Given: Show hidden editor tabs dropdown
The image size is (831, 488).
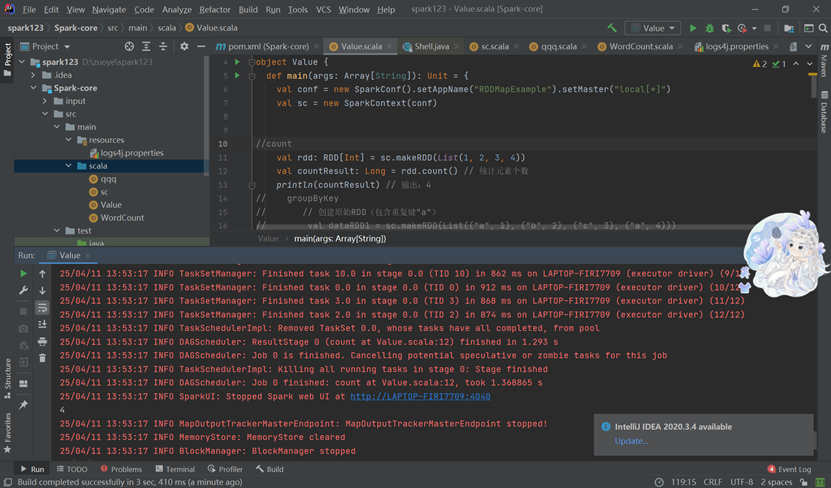Looking at the screenshot, I should (808, 47).
